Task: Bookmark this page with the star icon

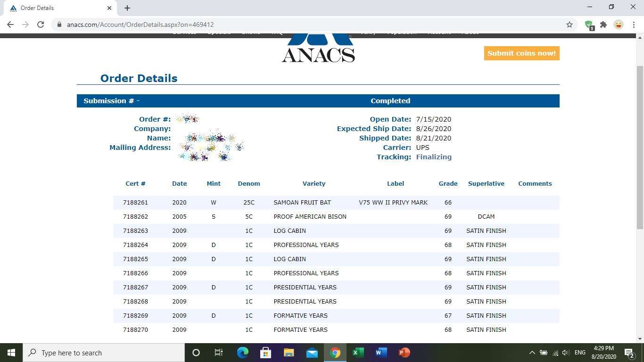Action: [x=570, y=25]
